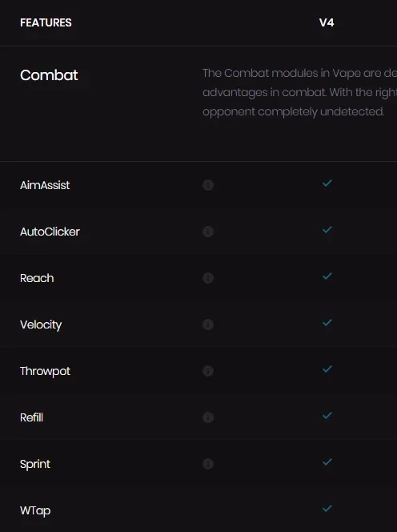Viewport: 397px width, 532px height.
Task: Click the info icon beside Sprint
Action: click(x=208, y=464)
